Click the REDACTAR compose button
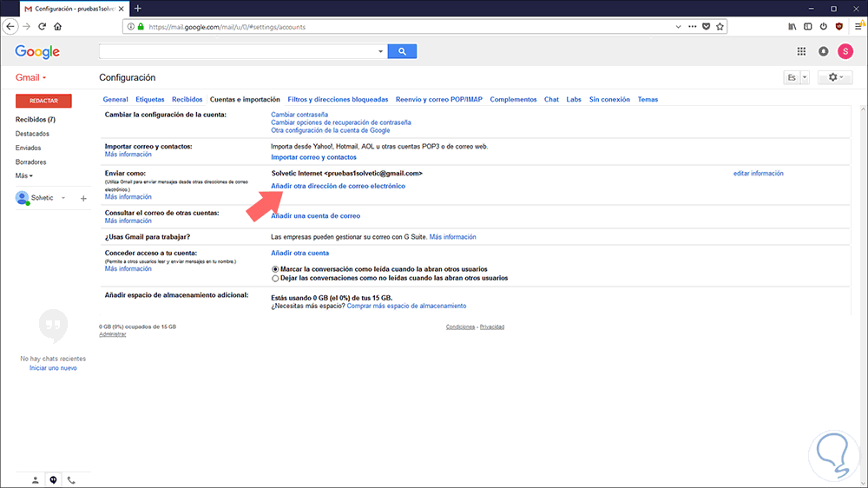 coord(43,101)
